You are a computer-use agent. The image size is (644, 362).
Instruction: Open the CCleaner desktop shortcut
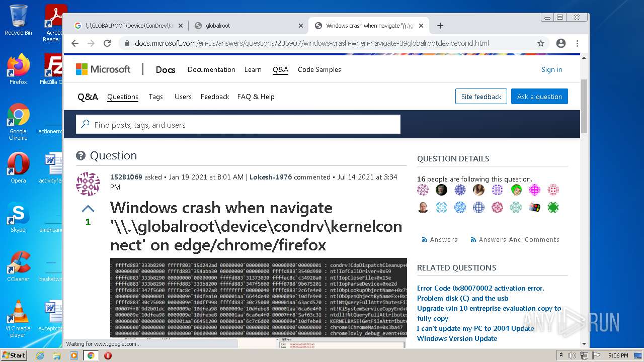tap(18, 266)
